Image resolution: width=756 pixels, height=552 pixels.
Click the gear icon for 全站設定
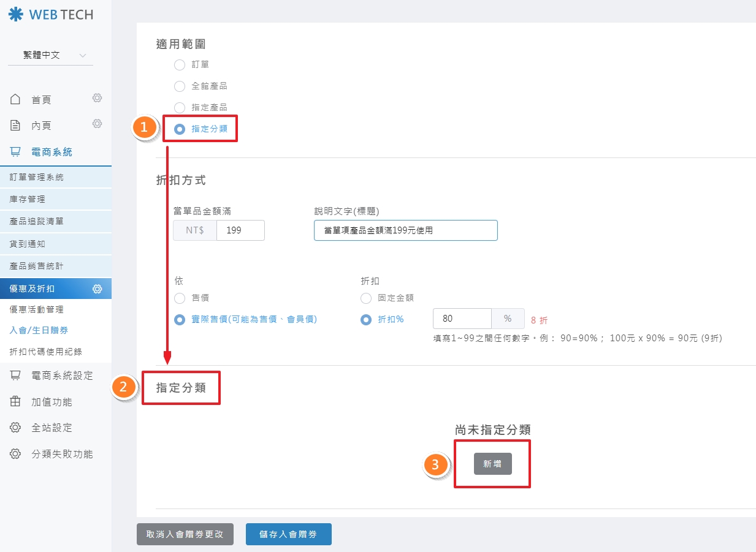16,428
